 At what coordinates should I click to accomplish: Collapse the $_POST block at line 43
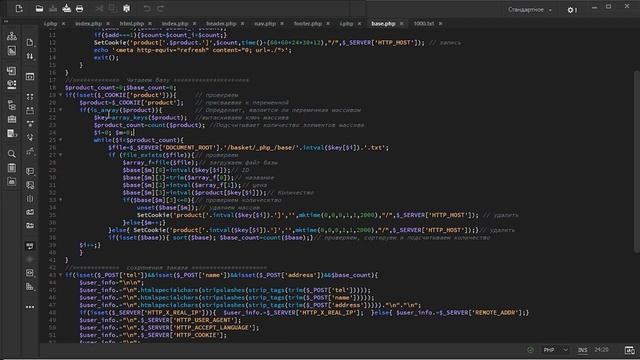(61, 275)
